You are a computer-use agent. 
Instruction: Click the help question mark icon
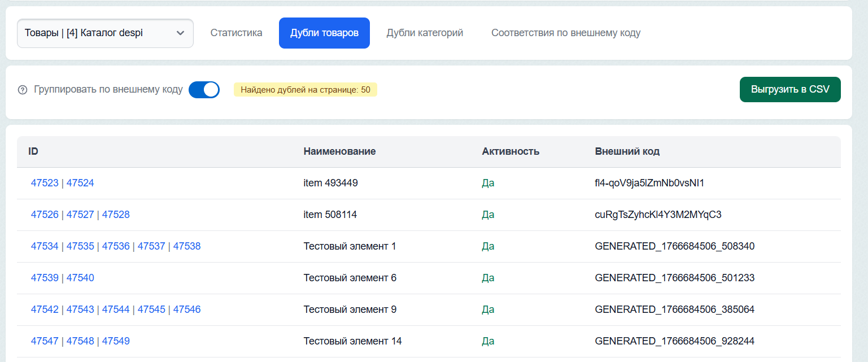(x=21, y=89)
